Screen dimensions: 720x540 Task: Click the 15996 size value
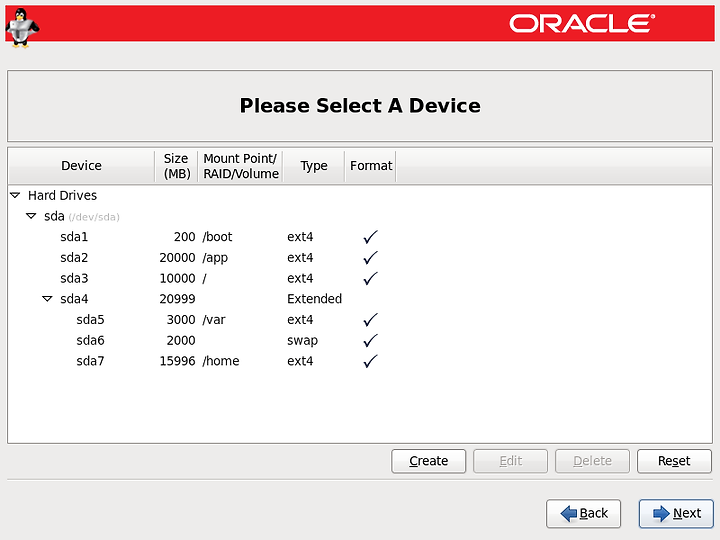click(x=177, y=361)
